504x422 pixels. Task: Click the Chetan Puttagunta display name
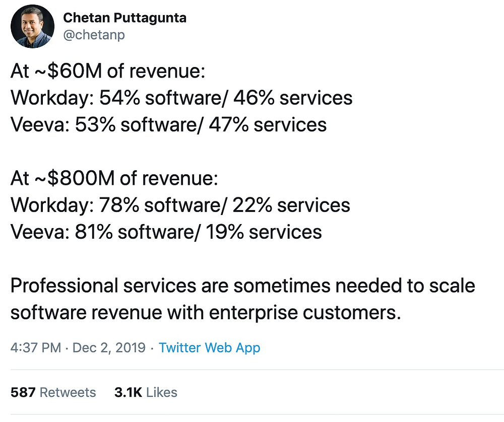pyautogui.click(x=124, y=18)
